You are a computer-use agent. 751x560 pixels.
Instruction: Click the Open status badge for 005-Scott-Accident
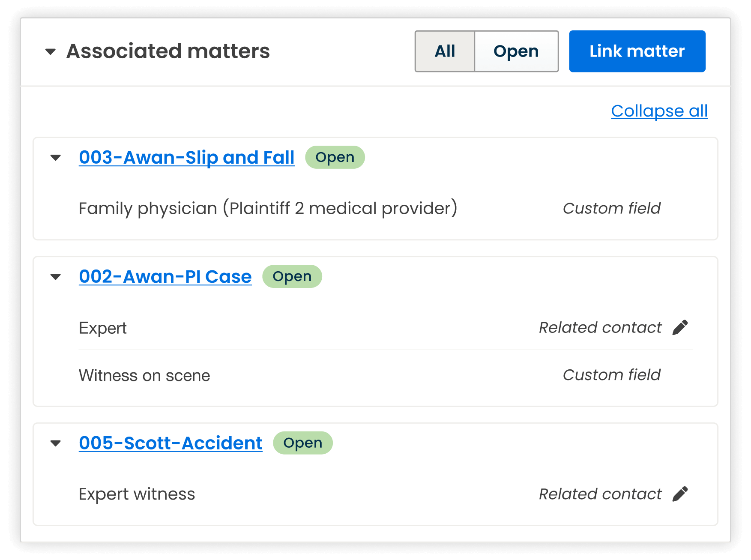click(x=303, y=443)
